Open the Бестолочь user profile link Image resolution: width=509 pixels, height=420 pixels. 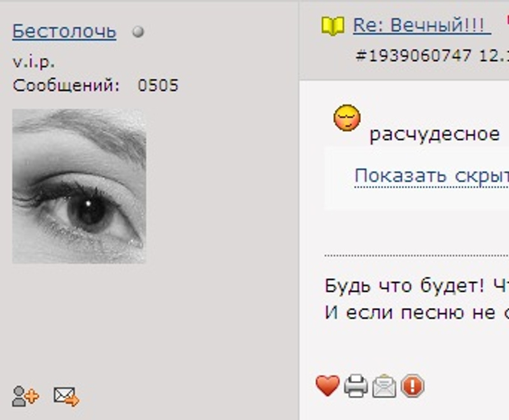(x=64, y=31)
